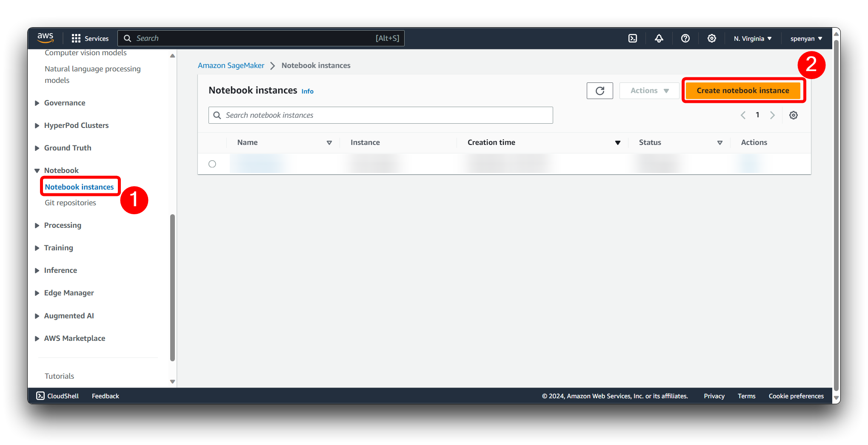Image resolution: width=868 pixels, height=445 pixels.
Task: Expand the Augmented AI section
Action: (x=37, y=316)
